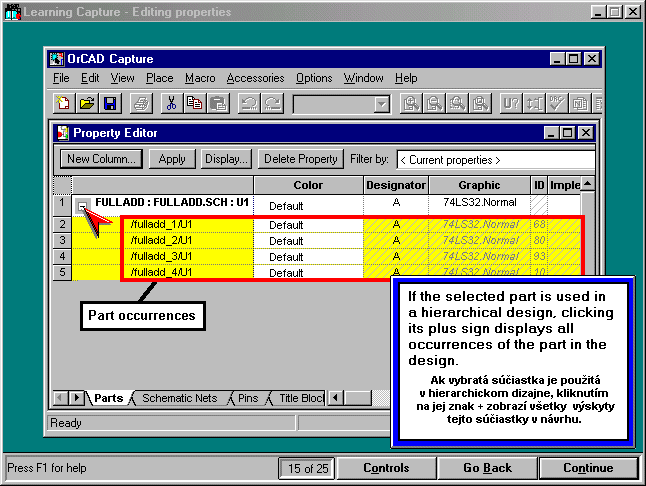
Task: Open the Place menu
Action: (159, 78)
